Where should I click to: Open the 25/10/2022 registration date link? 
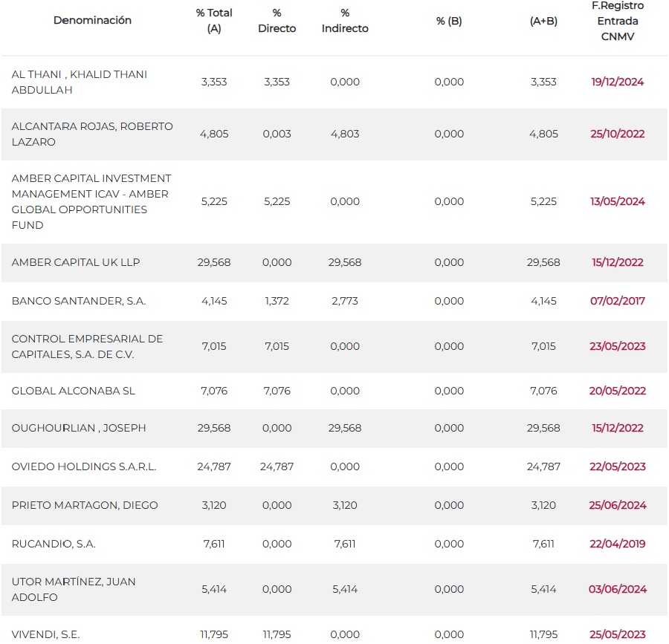pos(617,134)
